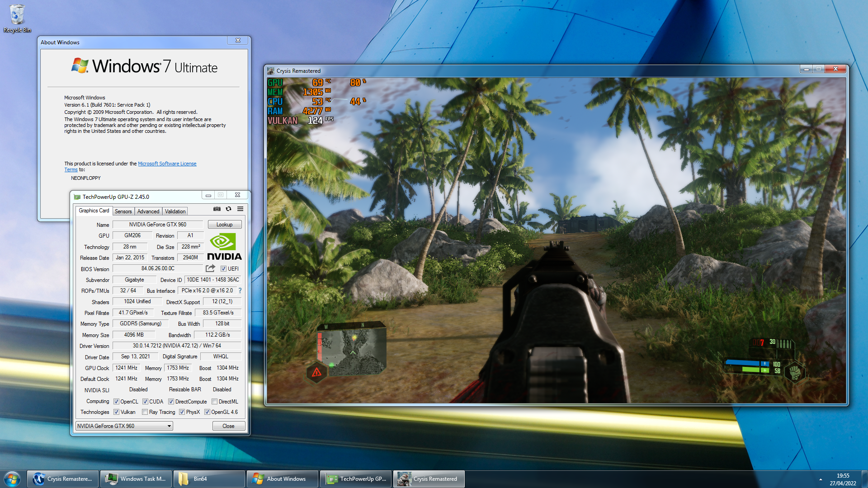Switch to TechPowerUp GPU-Z taskbar item
Viewport: 868px width, 488px height.
point(356,479)
